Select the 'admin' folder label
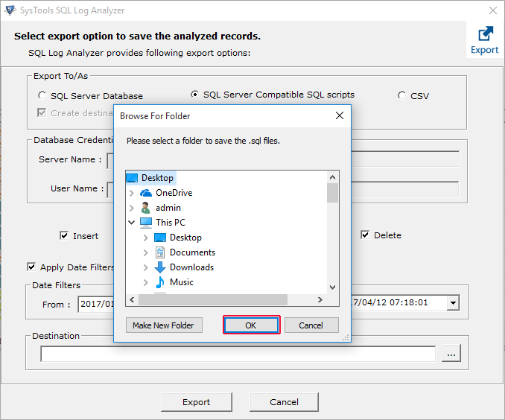The width and height of the screenshot is (505, 420). click(168, 208)
